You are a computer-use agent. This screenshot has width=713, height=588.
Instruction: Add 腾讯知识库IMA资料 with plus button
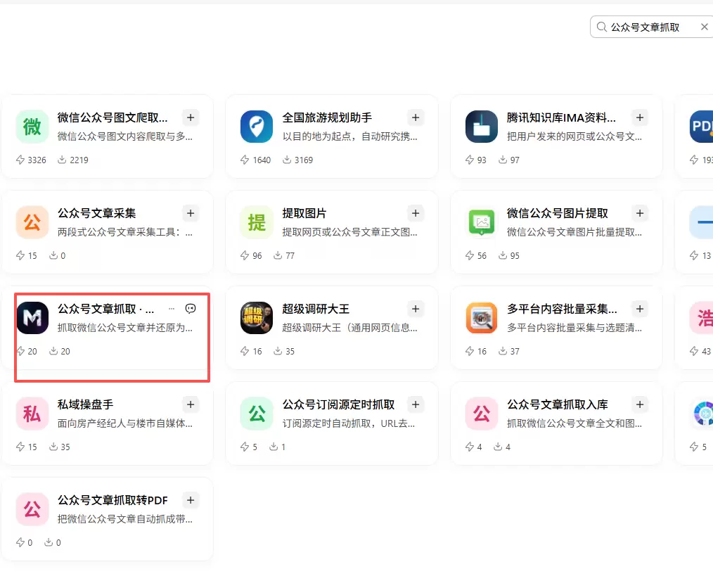(640, 117)
